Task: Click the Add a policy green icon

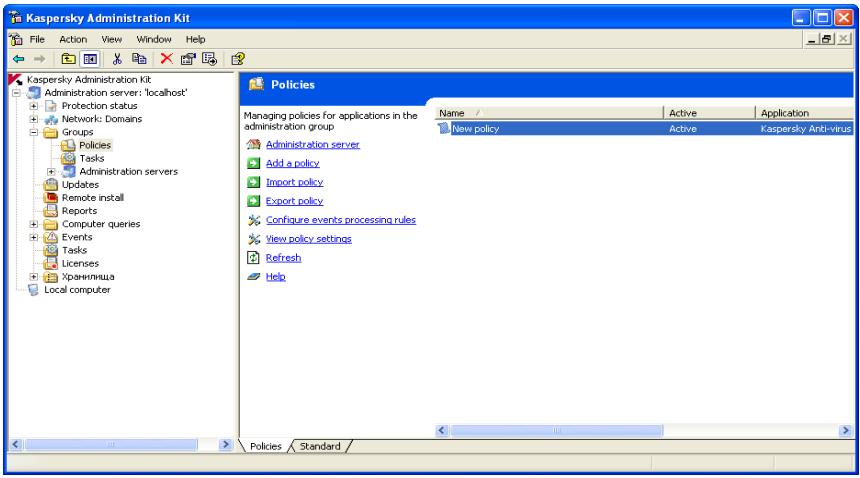Action: (x=253, y=163)
